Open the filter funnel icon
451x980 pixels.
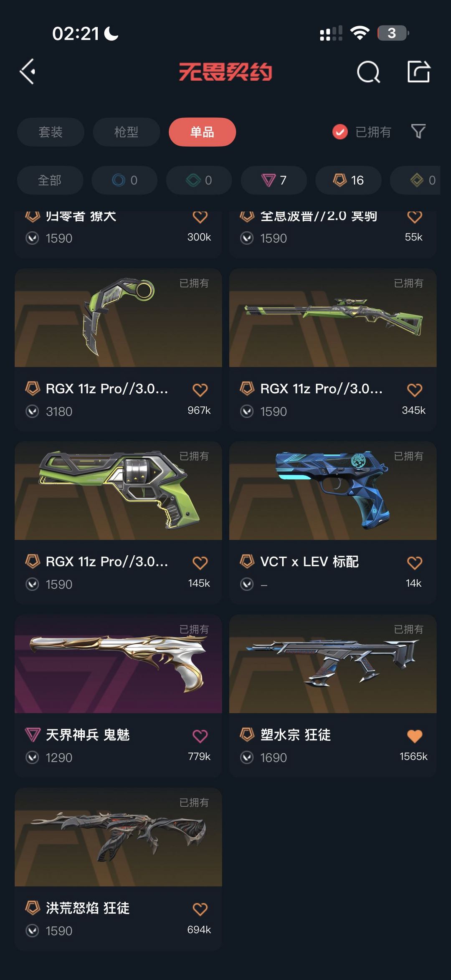point(418,132)
